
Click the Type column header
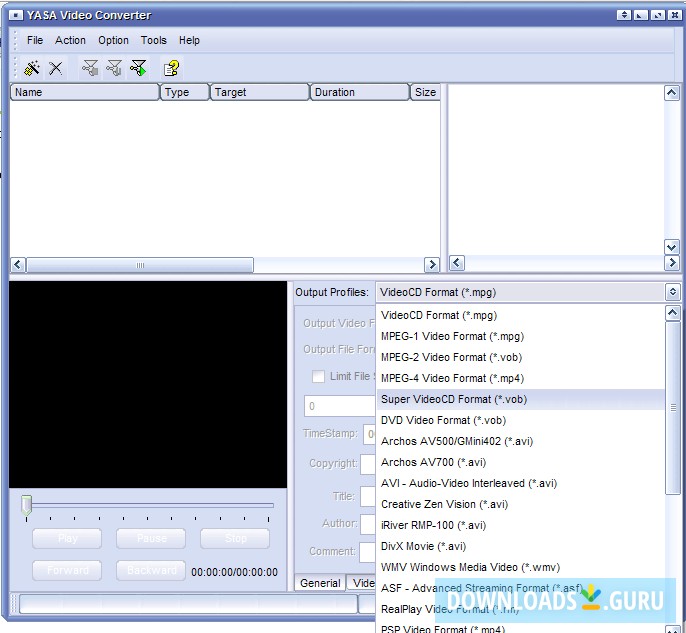[x=185, y=92]
